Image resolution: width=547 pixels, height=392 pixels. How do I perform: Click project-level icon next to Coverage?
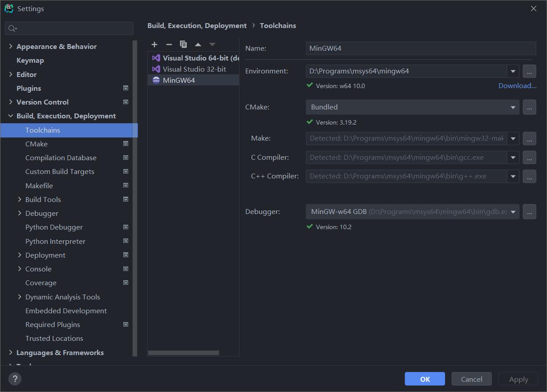126,283
